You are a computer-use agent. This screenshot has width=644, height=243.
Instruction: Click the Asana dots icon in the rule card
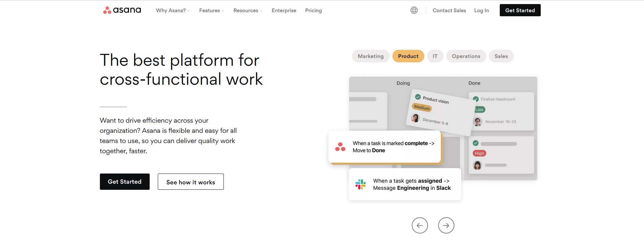click(340, 147)
